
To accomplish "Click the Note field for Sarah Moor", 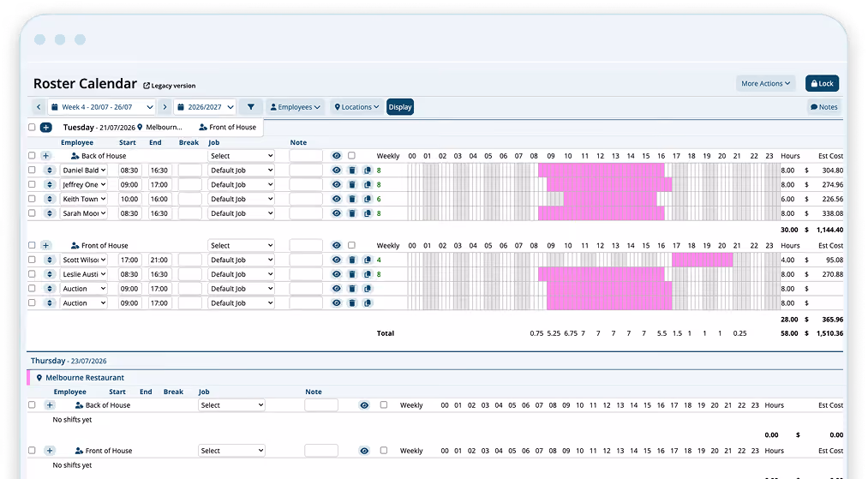I will click(x=306, y=213).
